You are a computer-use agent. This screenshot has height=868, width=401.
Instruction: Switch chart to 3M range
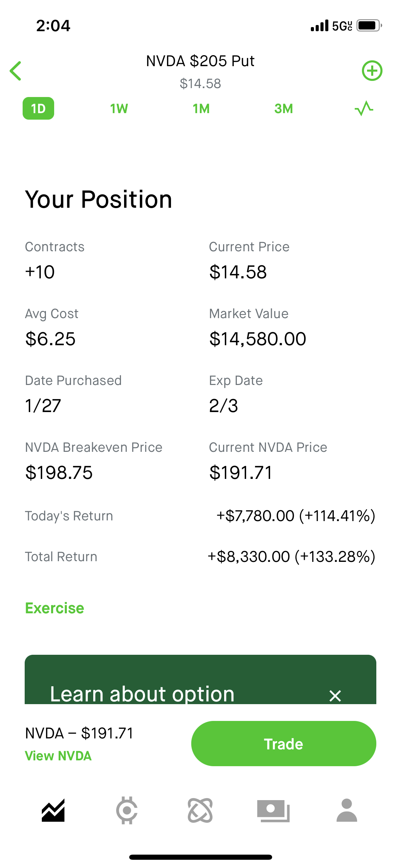pyautogui.click(x=284, y=109)
